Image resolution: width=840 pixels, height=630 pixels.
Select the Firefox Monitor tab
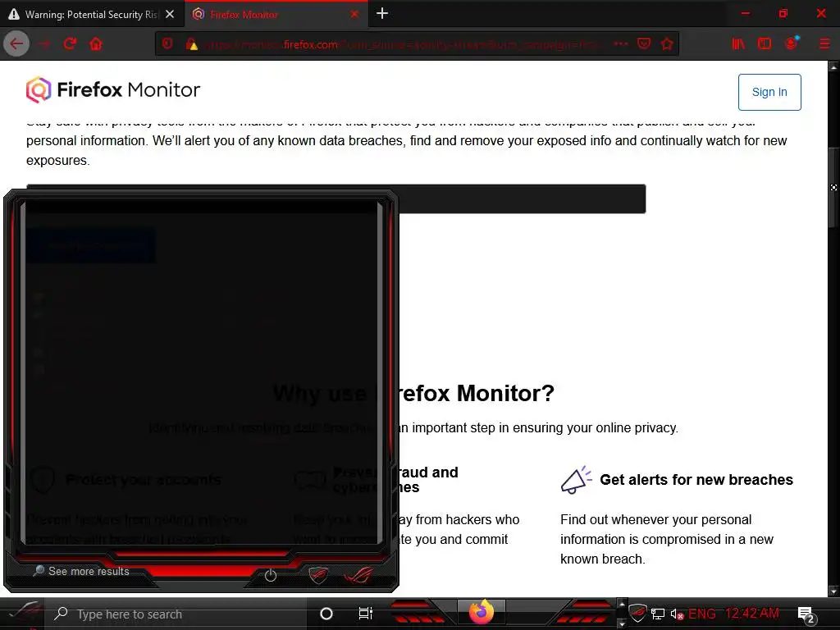coord(276,15)
